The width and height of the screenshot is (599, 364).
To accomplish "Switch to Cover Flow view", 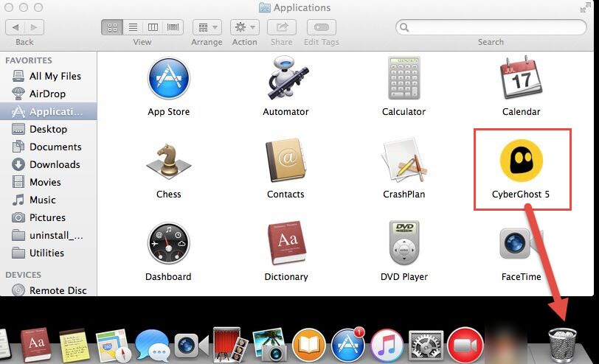I will point(173,27).
